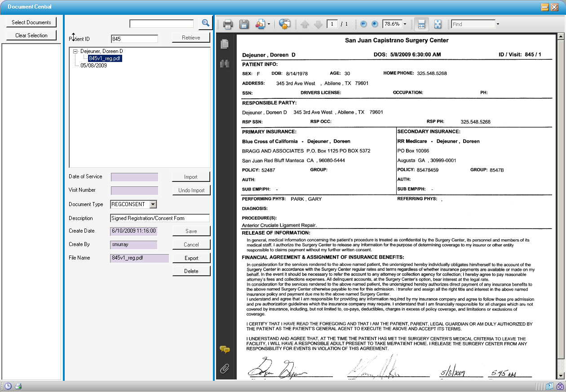Export the registration document
Screen dimensions: 566x392
coord(191,257)
